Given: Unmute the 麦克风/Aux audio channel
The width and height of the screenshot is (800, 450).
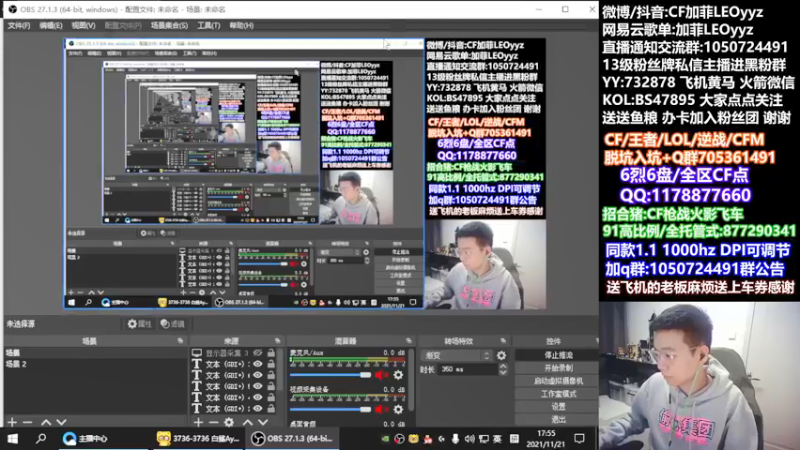Looking at the screenshot, I should (381, 375).
